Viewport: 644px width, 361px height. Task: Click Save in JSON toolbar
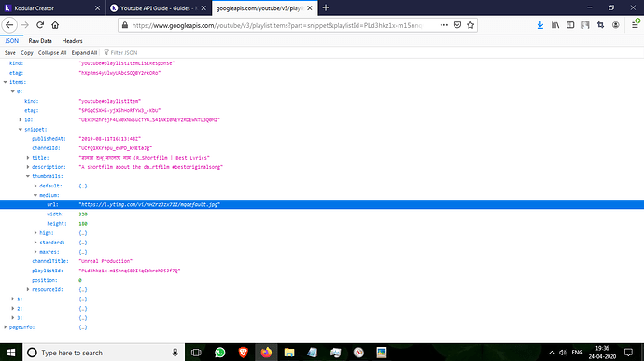coord(10,52)
